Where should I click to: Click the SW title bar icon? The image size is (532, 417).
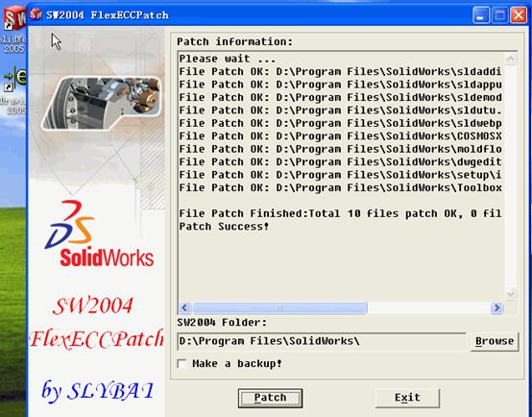tap(36, 14)
